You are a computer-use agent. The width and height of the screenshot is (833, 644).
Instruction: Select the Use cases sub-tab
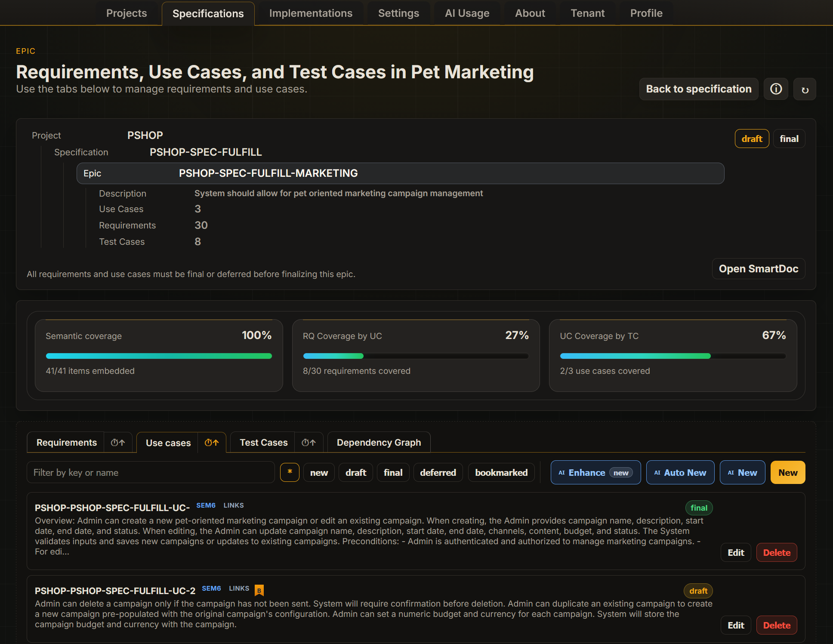click(168, 443)
